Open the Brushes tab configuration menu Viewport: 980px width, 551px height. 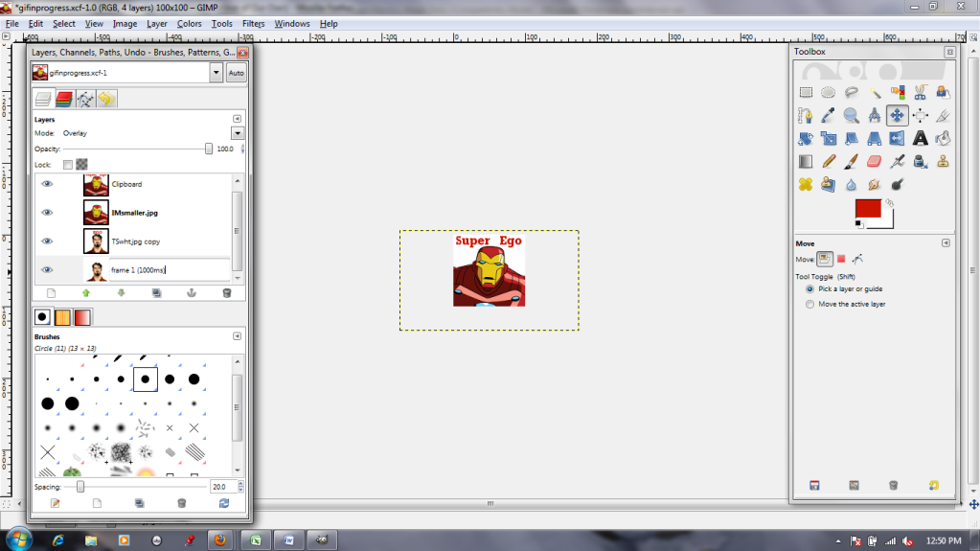pyautogui.click(x=237, y=336)
